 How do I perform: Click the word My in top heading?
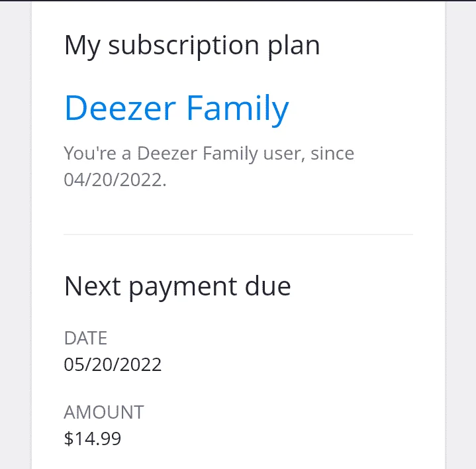[x=82, y=47]
